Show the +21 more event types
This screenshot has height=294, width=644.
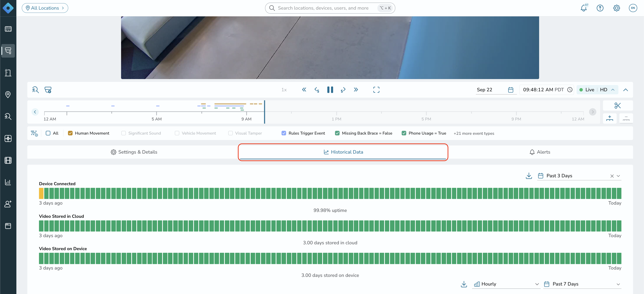(474, 133)
